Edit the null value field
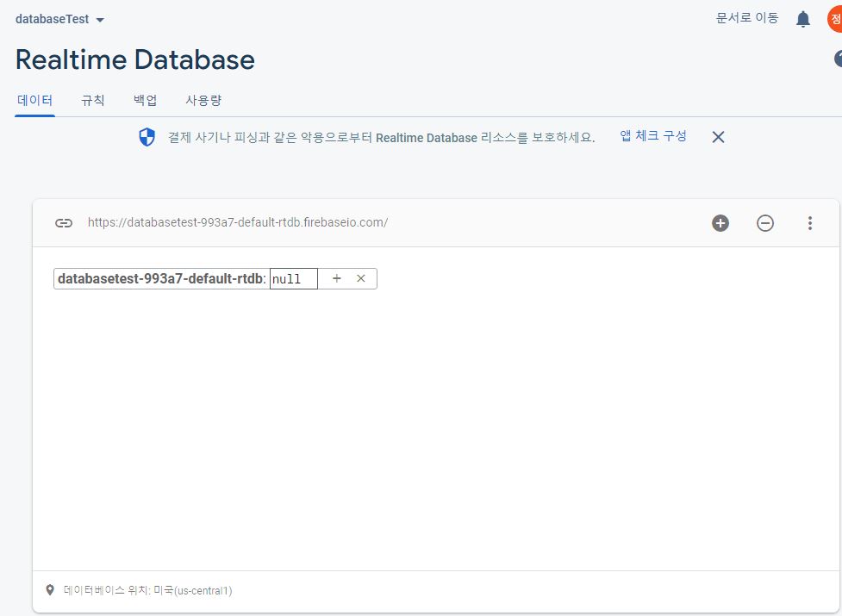Image resolution: width=842 pixels, height=616 pixels. [294, 279]
